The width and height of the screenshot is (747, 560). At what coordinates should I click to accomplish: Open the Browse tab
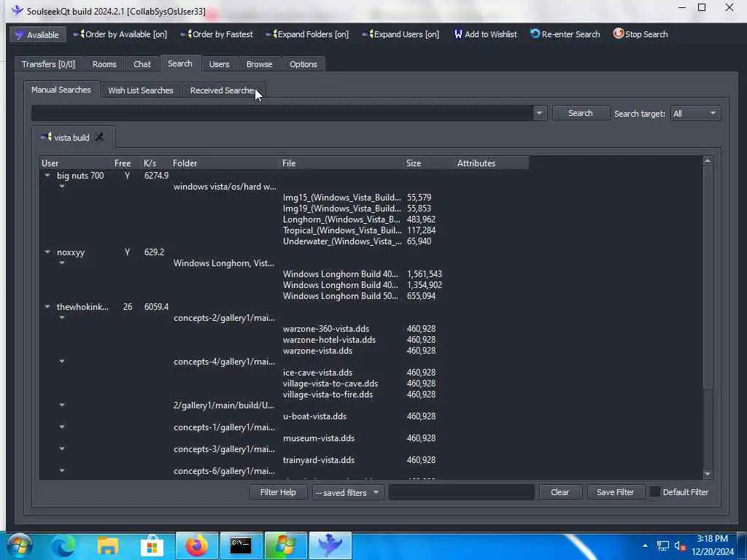point(259,64)
